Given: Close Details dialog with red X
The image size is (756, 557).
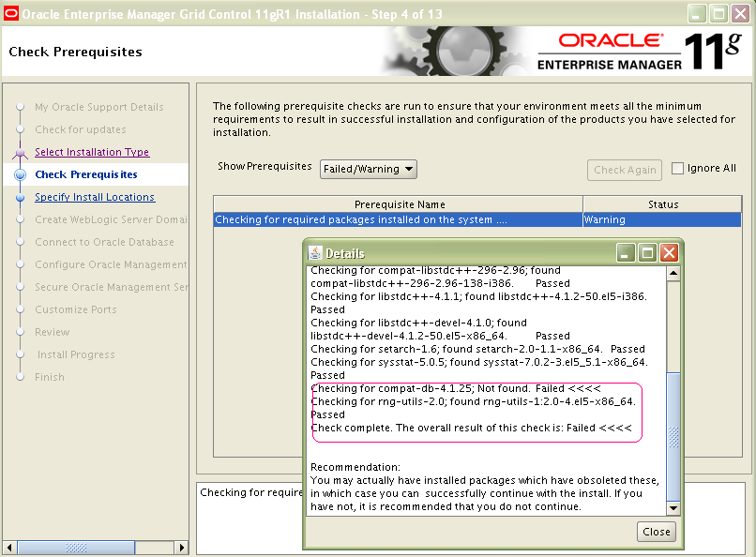Looking at the screenshot, I should [669, 253].
